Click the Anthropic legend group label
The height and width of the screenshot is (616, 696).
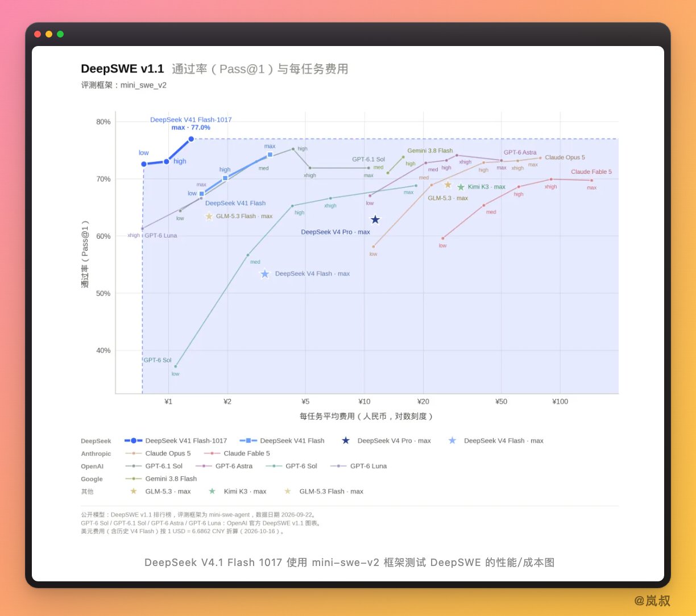point(96,453)
